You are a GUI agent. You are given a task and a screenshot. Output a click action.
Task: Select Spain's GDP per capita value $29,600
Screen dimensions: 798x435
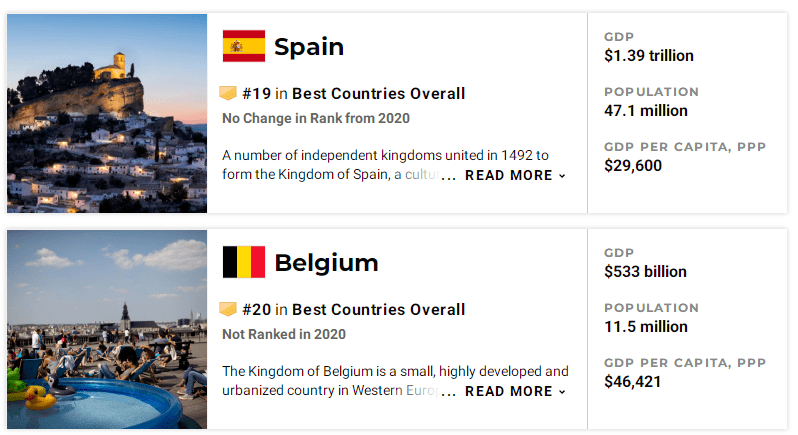click(633, 166)
